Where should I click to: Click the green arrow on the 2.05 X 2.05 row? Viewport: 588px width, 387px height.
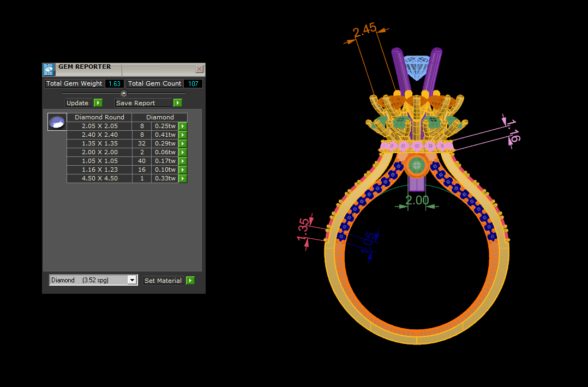pos(183,126)
